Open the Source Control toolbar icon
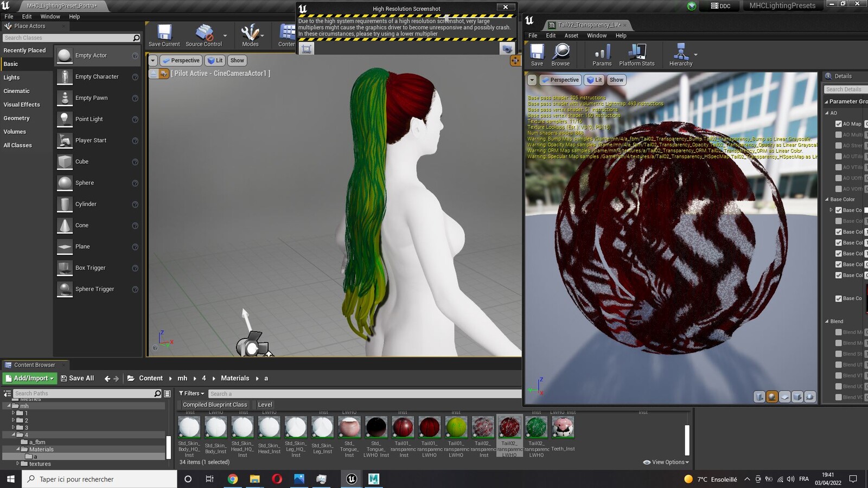Image resolution: width=868 pixels, height=488 pixels. (203, 36)
